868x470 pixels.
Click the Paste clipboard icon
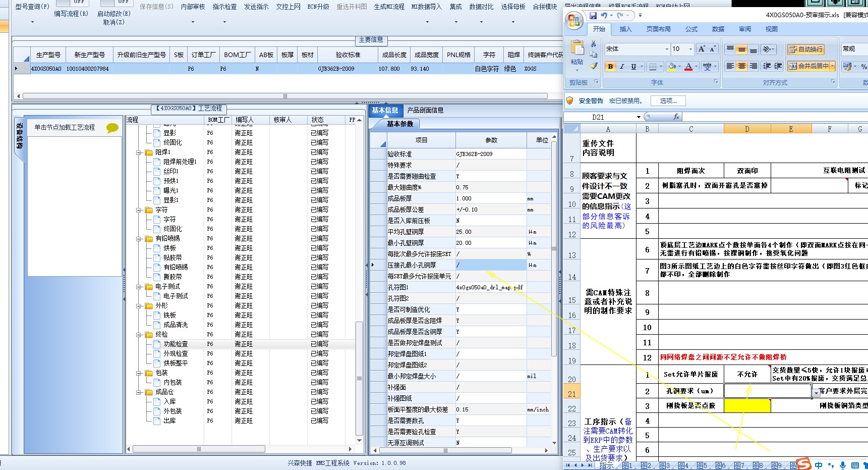[577, 48]
